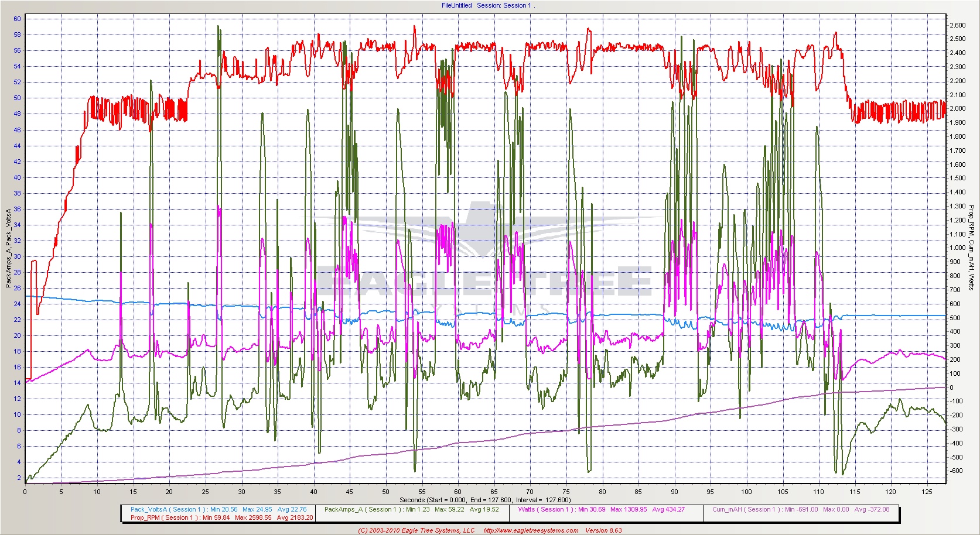Select the Watts legend entry
This screenshot has height=535, width=980.
[x=601, y=509]
